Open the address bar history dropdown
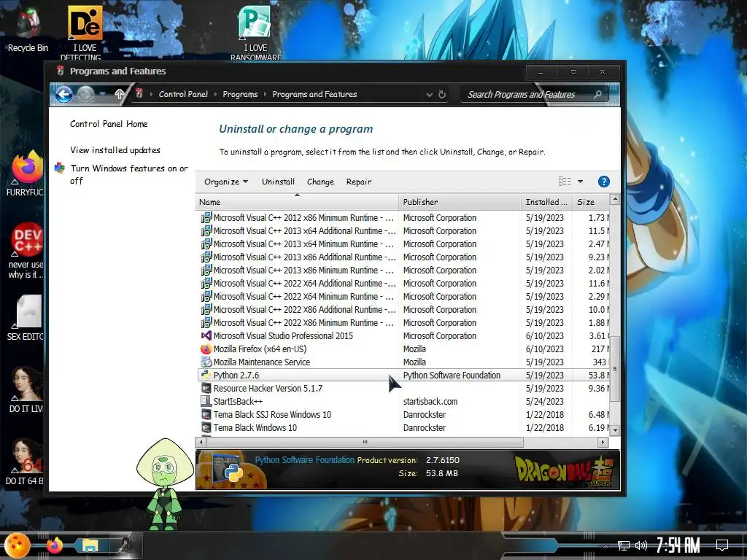Screen dimensions: 747x560 pos(429,94)
